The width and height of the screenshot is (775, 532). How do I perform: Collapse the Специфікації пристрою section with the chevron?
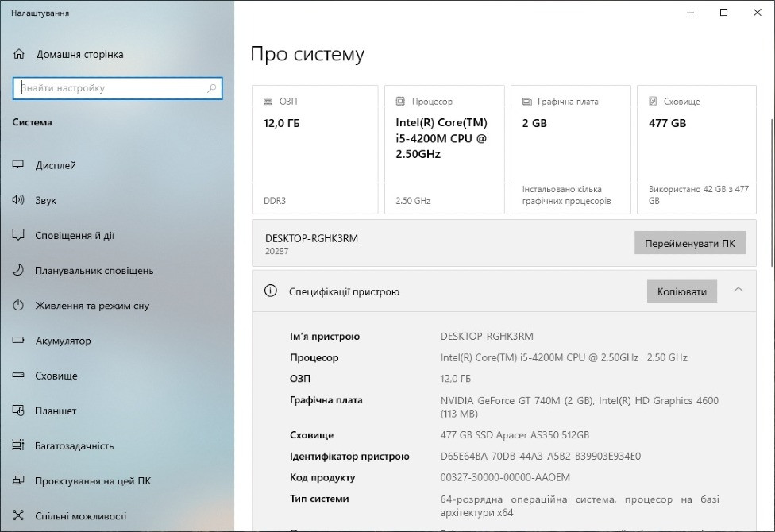[x=738, y=291]
